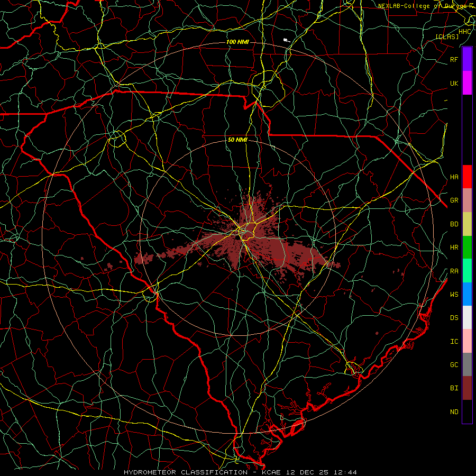
Task: Click the small white marker near 100 NMI ring
Action: pyautogui.click(x=286, y=40)
